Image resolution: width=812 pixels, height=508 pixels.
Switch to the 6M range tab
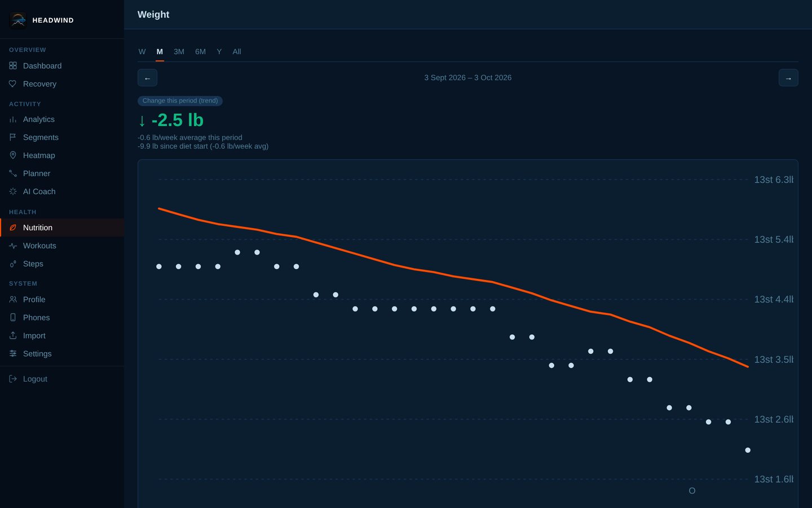click(200, 52)
